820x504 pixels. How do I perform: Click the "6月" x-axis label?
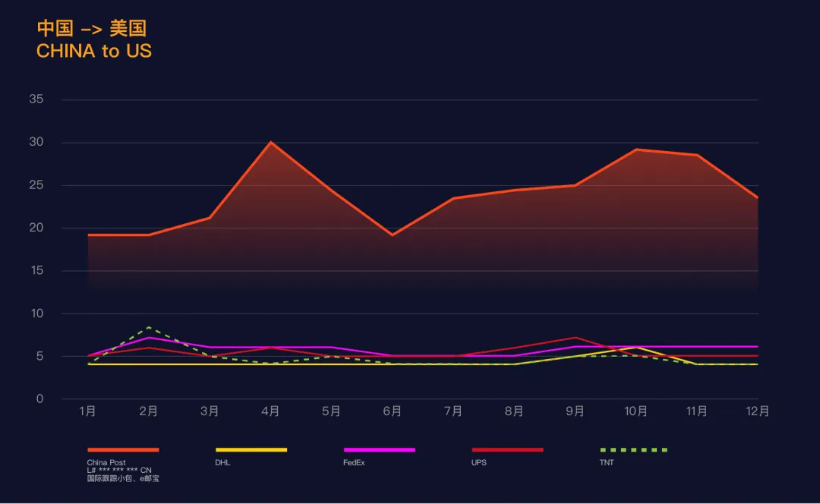click(x=393, y=411)
